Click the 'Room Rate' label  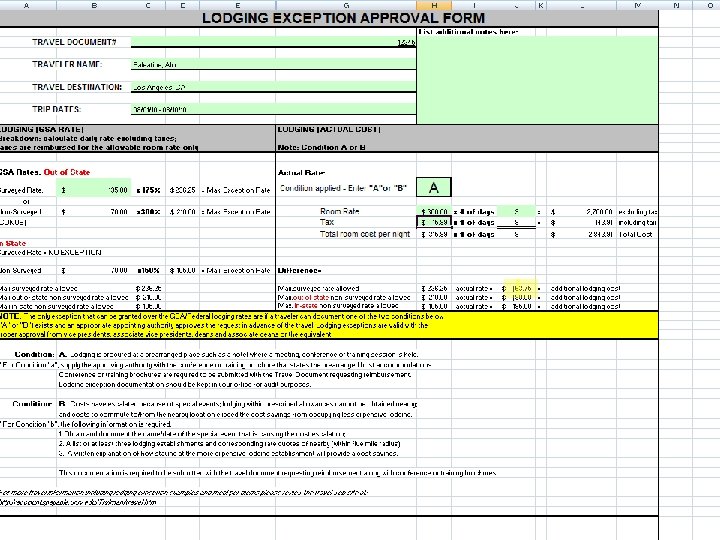coord(339,211)
